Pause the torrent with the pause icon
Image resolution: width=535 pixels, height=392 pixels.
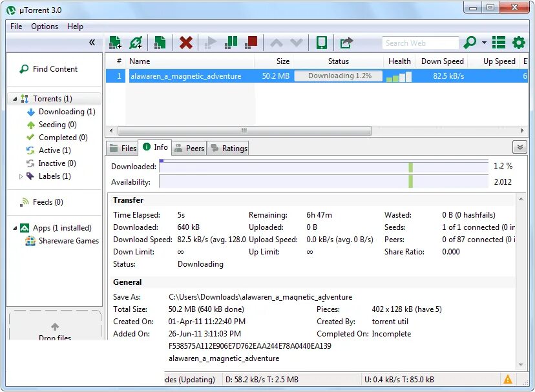[x=231, y=43]
